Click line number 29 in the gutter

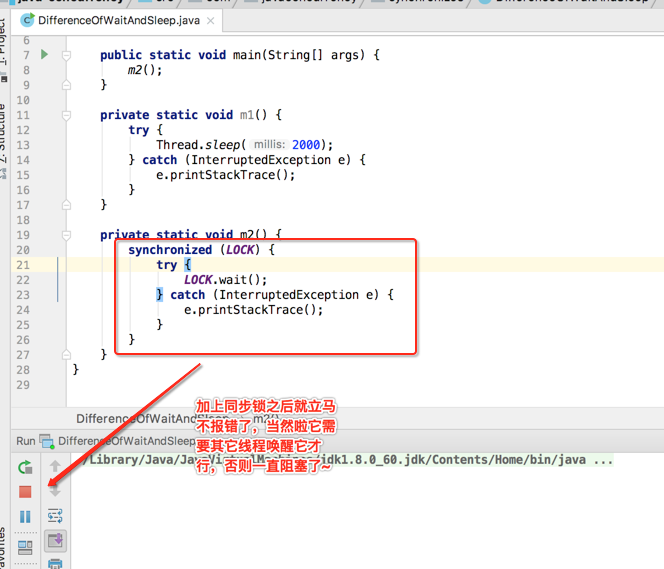[23, 385]
